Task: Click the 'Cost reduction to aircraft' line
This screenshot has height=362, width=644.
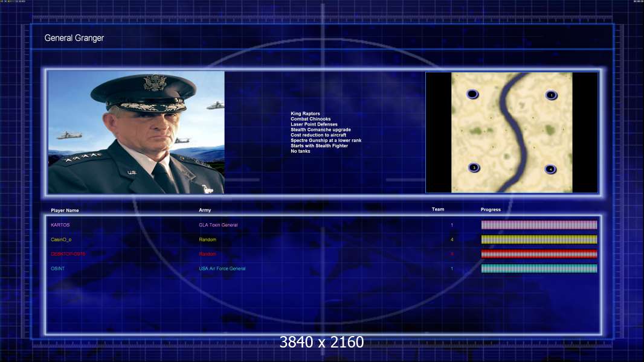Action: pyautogui.click(x=318, y=135)
